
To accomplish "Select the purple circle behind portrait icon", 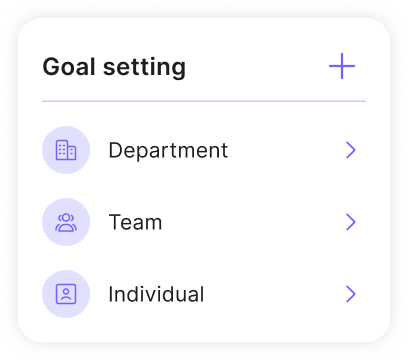I will tap(66, 294).
